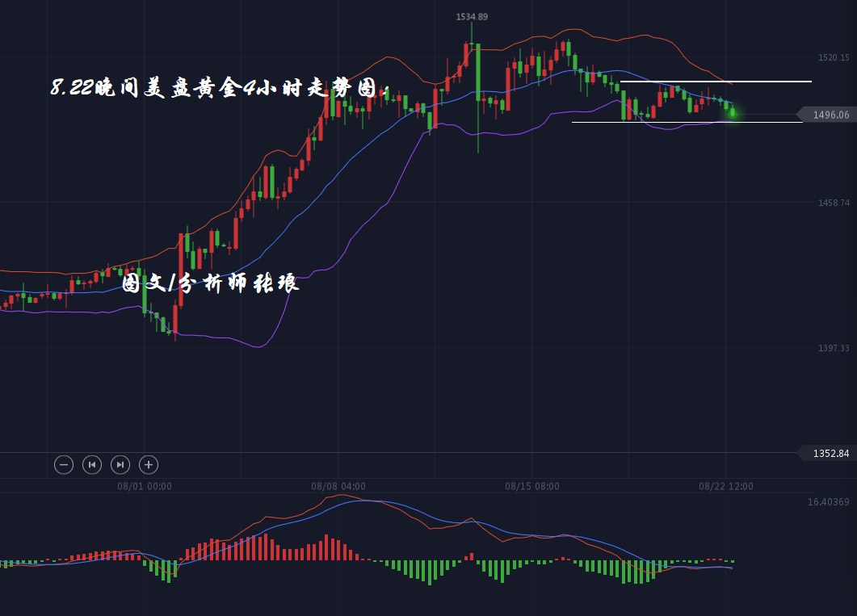Click the 08/08 04:00 date label

[338, 486]
